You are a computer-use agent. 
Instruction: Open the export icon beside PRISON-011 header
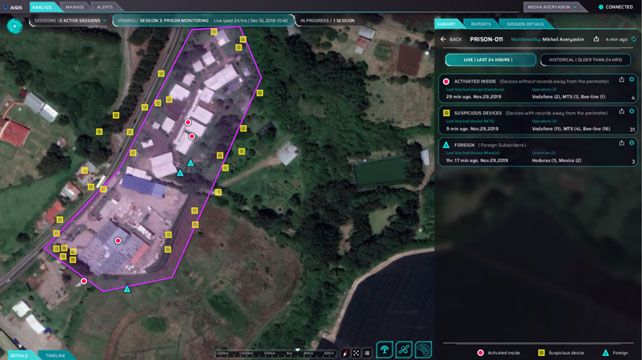[596, 39]
